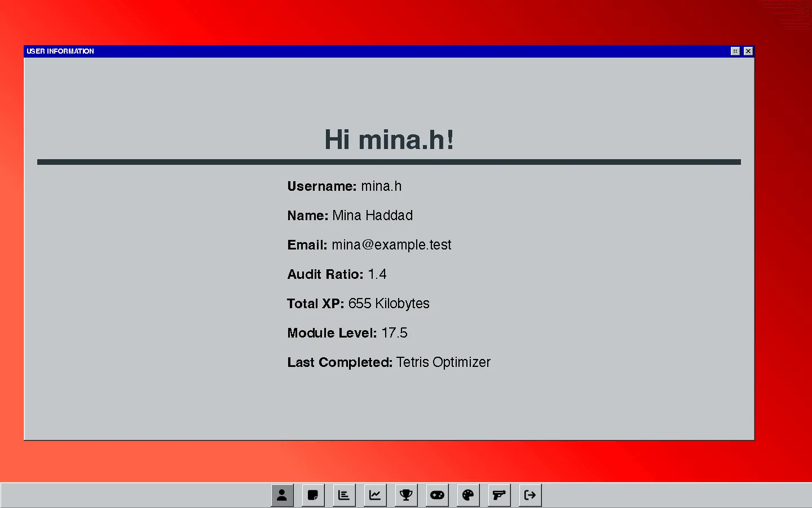The width and height of the screenshot is (812, 508).
Task: Click the User Information title bar text
Action: coord(60,51)
